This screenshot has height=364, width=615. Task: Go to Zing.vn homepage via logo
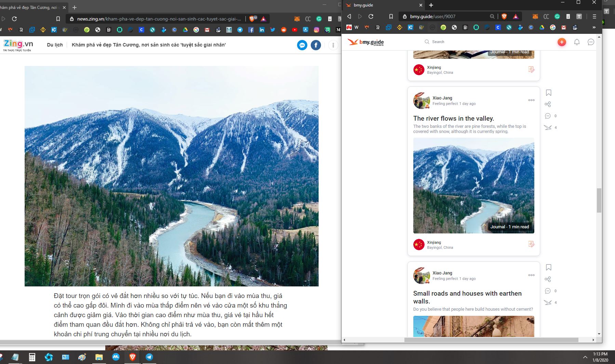coord(18,45)
